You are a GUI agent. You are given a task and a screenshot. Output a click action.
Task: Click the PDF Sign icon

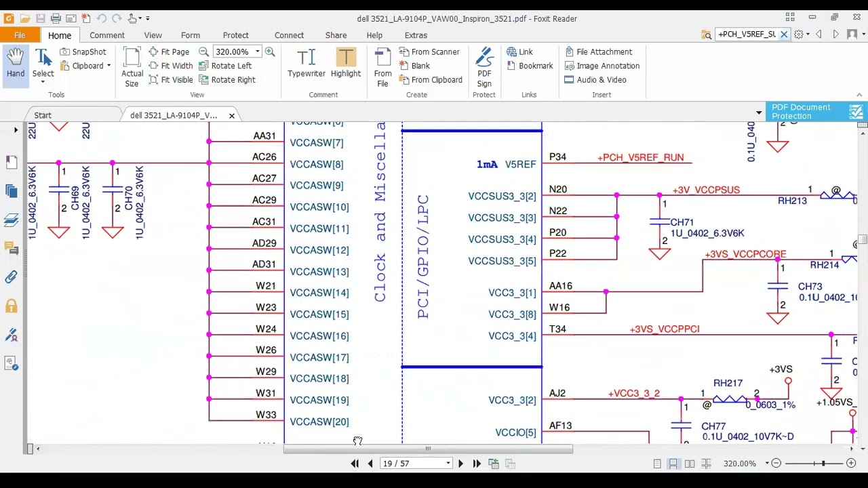click(484, 66)
